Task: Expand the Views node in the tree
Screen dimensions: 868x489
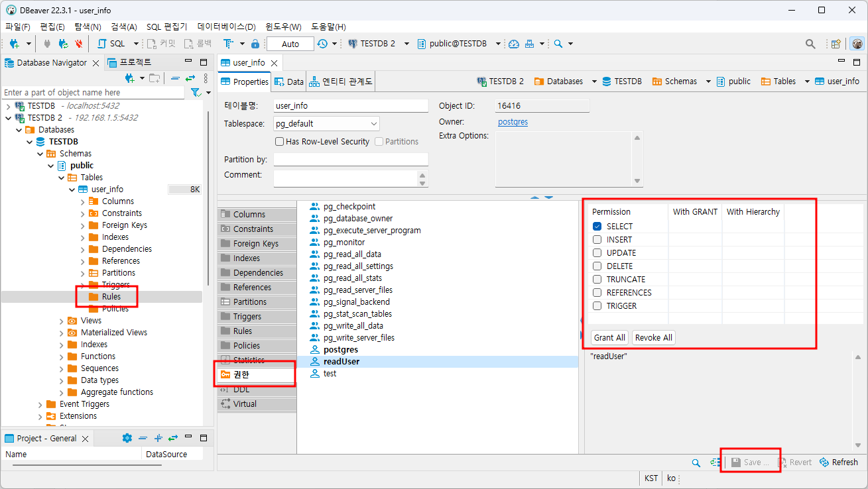Action: (x=61, y=321)
